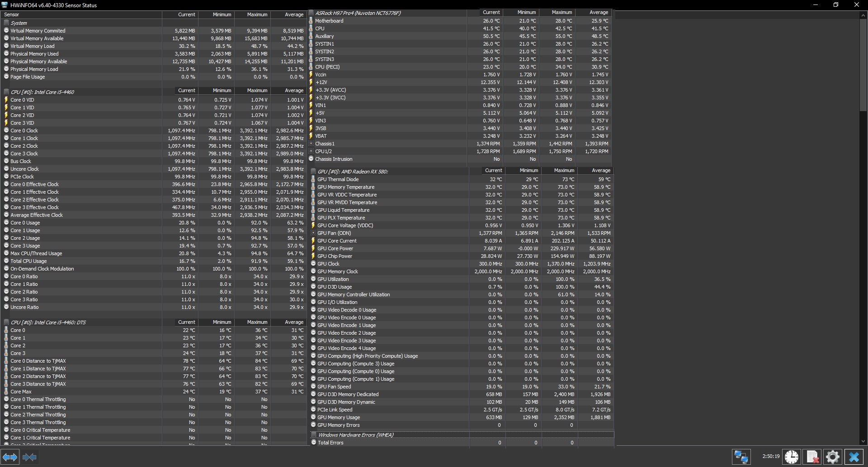Select the GPU Chip Power row
Image resolution: width=868 pixels, height=467 pixels.
pos(462,256)
